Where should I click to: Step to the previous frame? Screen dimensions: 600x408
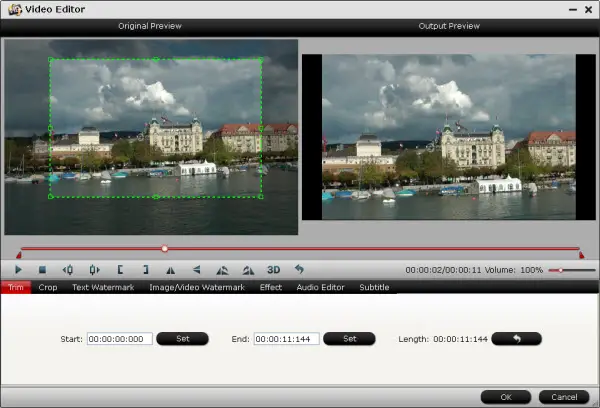coord(68,270)
